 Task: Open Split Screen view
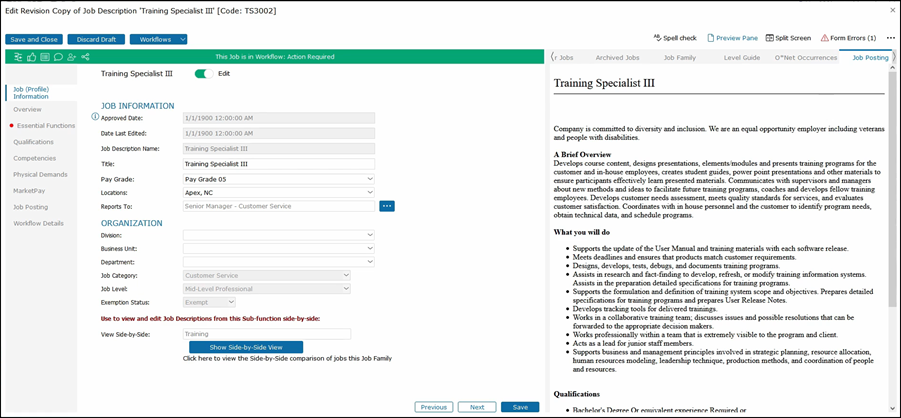coord(788,38)
